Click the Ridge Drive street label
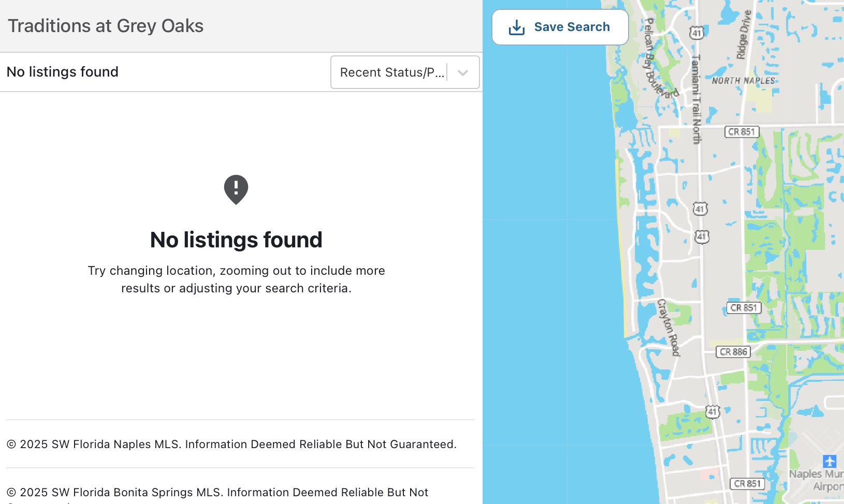Screen dimensions: 844x504 click(x=744, y=35)
